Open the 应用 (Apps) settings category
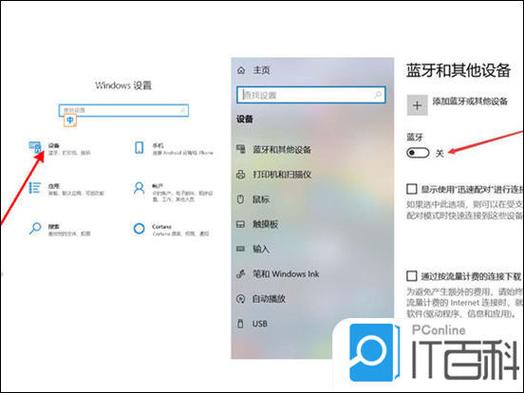Viewport: 524px width, 393px height. point(66,189)
